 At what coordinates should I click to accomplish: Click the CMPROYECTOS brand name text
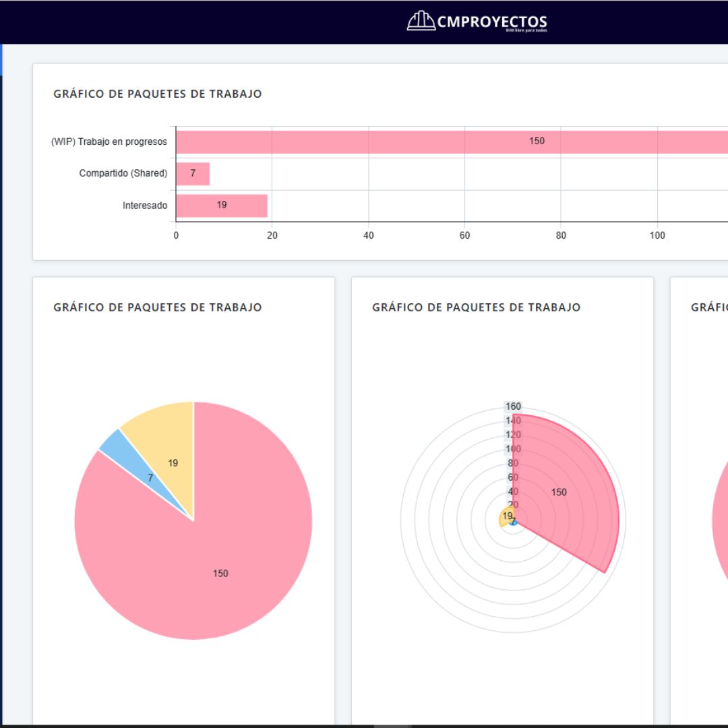click(x=491, y=22)
